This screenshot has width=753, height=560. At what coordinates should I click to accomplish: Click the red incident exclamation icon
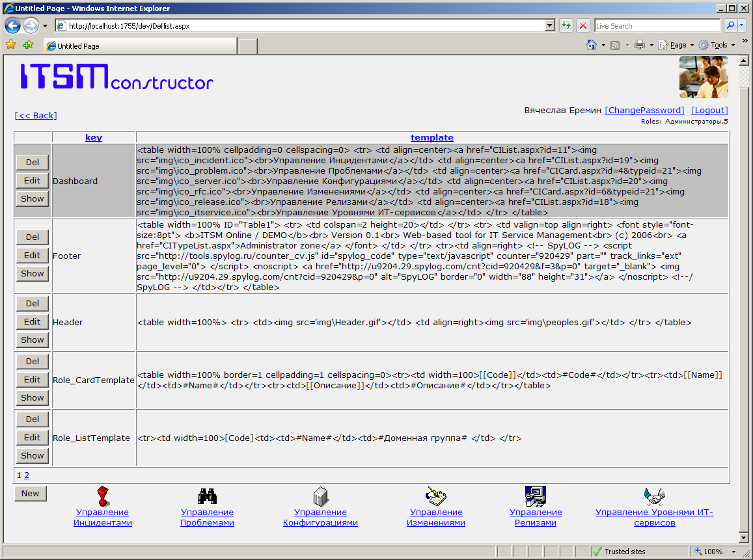[103, 496]
